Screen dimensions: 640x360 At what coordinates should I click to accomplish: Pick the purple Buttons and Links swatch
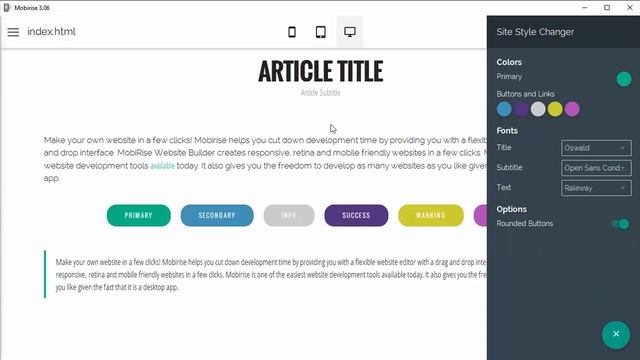coord(521,109)
